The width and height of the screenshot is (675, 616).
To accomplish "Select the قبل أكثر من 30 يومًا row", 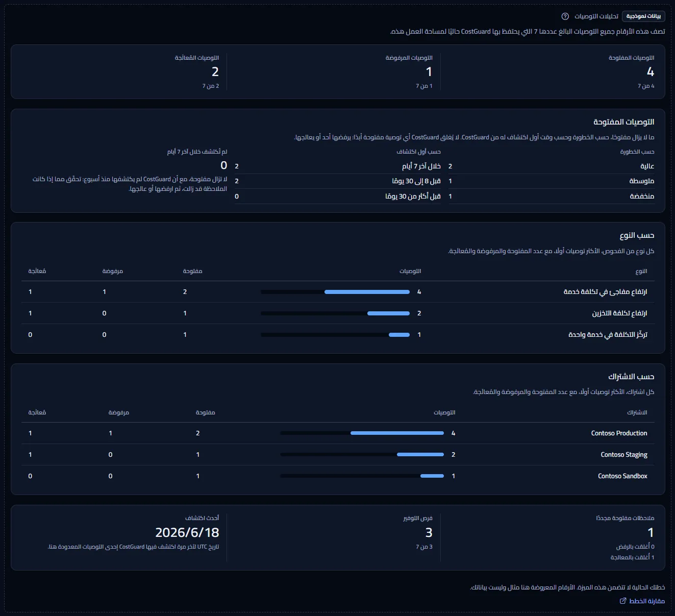I will click(x=338, y=196).
